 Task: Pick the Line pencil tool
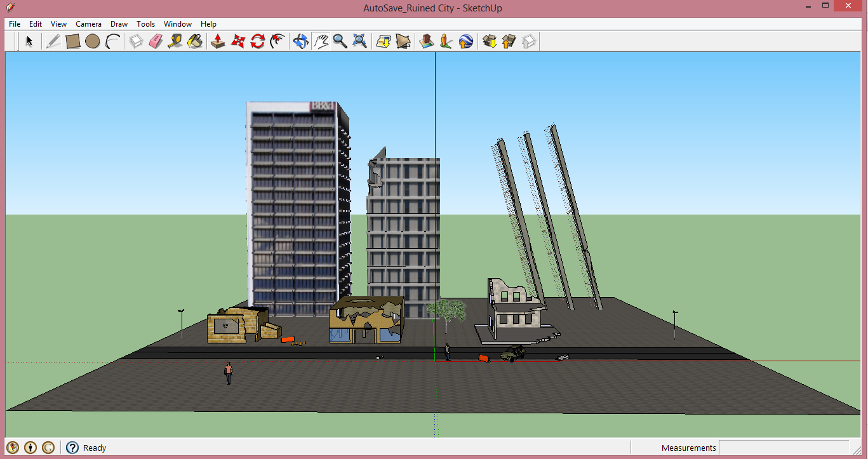click(x=53, y=41)
